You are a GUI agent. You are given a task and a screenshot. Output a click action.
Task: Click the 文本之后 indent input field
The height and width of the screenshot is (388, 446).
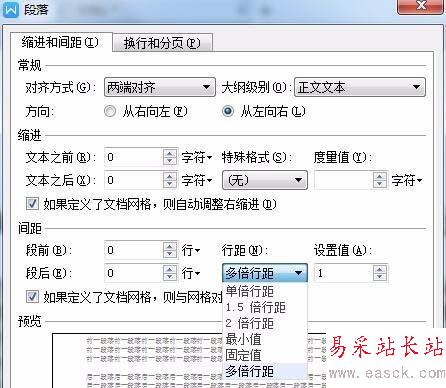tap(134, 180)
